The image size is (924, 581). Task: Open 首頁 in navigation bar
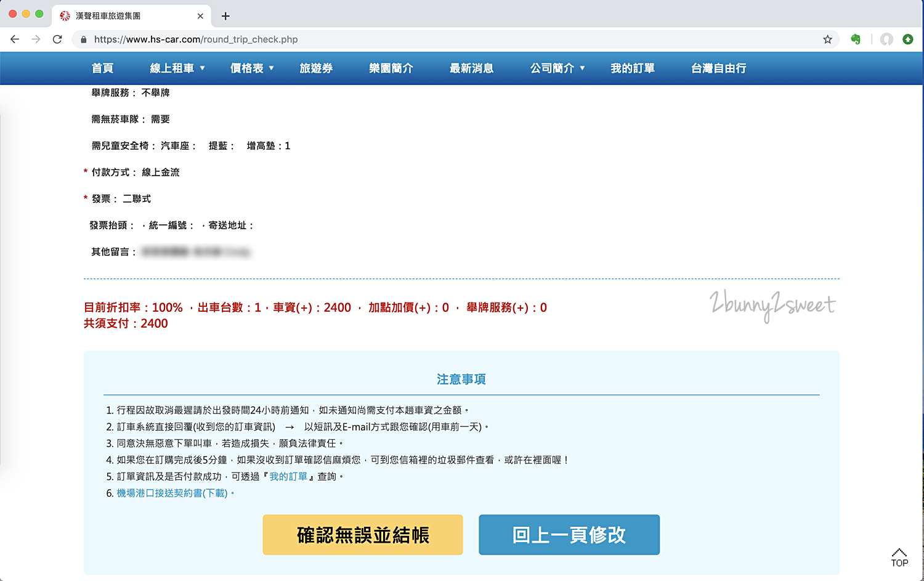103,68
